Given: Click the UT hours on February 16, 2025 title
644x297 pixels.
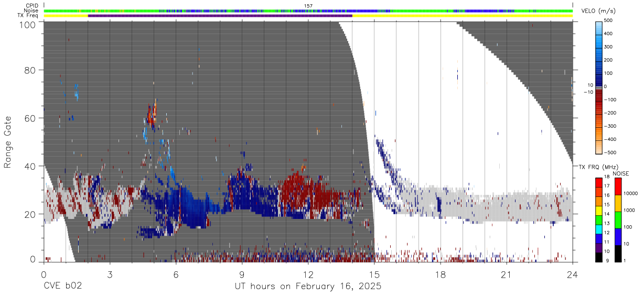Looking at the screenshot, I should tap(308, 287).
